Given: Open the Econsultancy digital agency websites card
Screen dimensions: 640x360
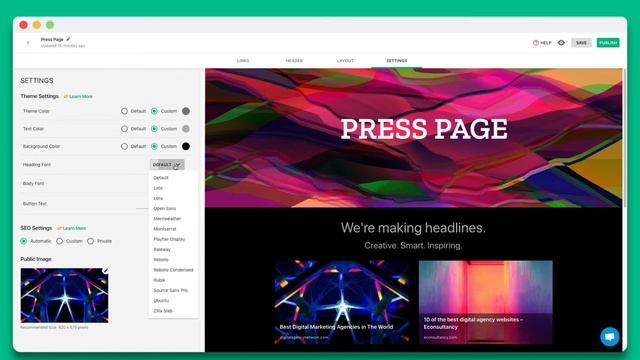Looking at the screenshot, I should pyautogui.click(x=486, y=302).
